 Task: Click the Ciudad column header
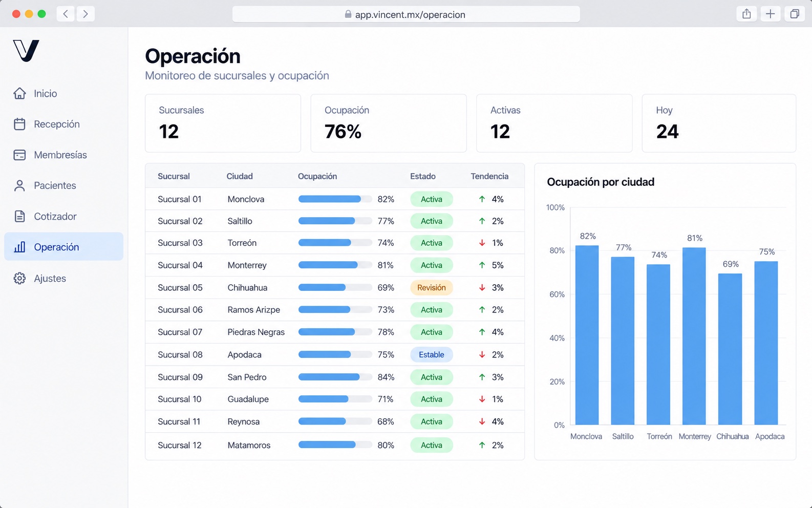pyautogui.click(x=240, y=176)
